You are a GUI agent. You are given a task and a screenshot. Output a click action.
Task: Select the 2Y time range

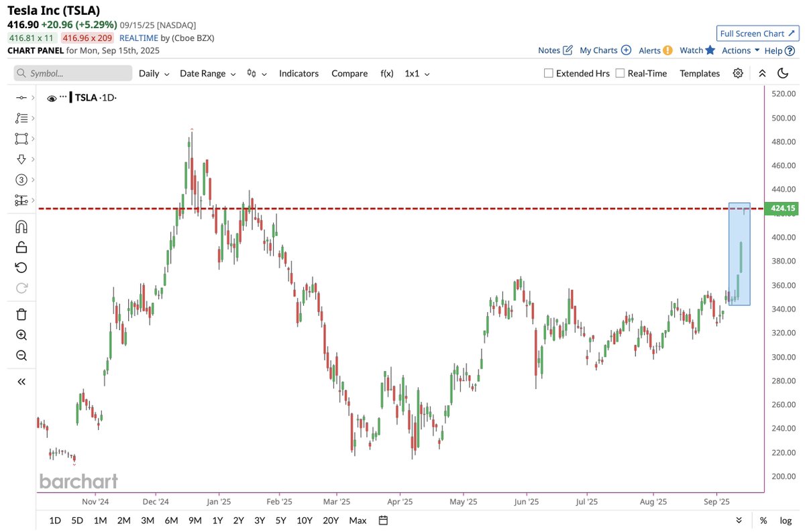coord(238,521)
